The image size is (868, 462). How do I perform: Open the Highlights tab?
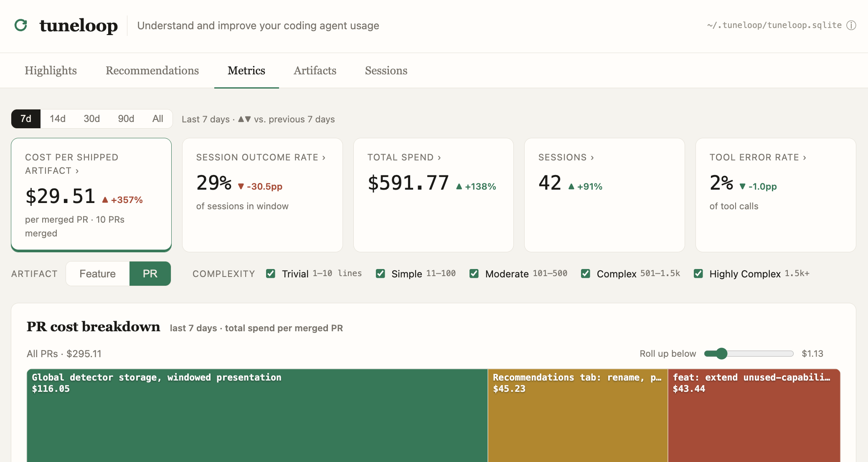pyautogui.click(x=51, y=71)
